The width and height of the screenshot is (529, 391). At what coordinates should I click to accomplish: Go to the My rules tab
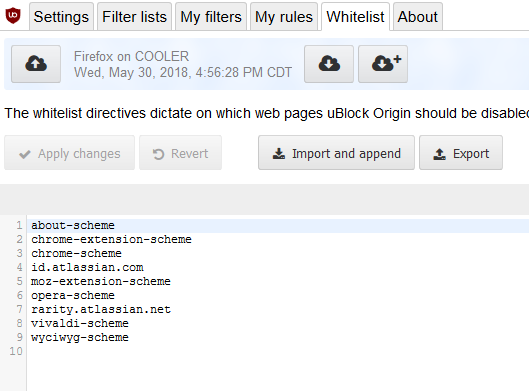284,17
